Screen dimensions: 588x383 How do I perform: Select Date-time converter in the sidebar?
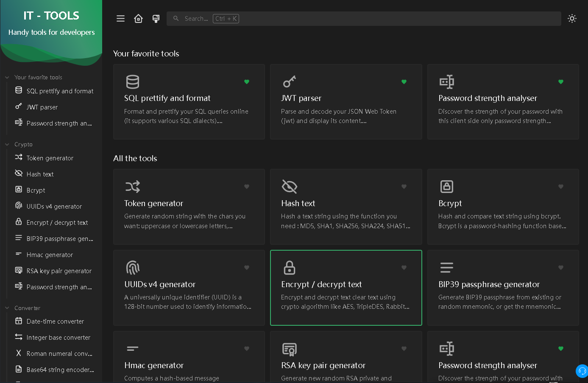coord(55,321)
